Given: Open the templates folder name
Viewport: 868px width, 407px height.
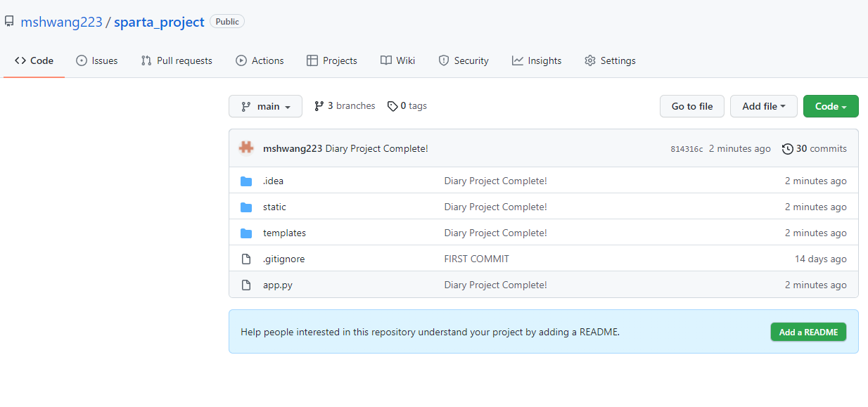Looking at the screenshot, I should click(284, 233).
